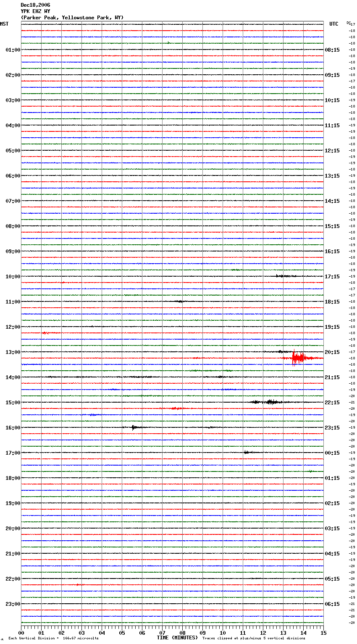Click the 06:00 MST time label
Screen dimensions: 357x644
point(13,176)
